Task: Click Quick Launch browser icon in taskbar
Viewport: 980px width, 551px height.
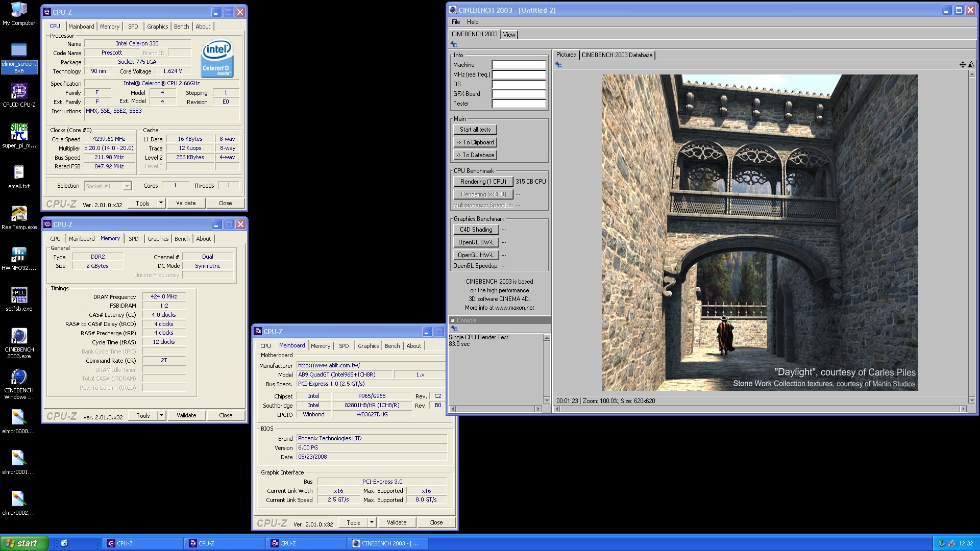Action: tap(64, 543)
